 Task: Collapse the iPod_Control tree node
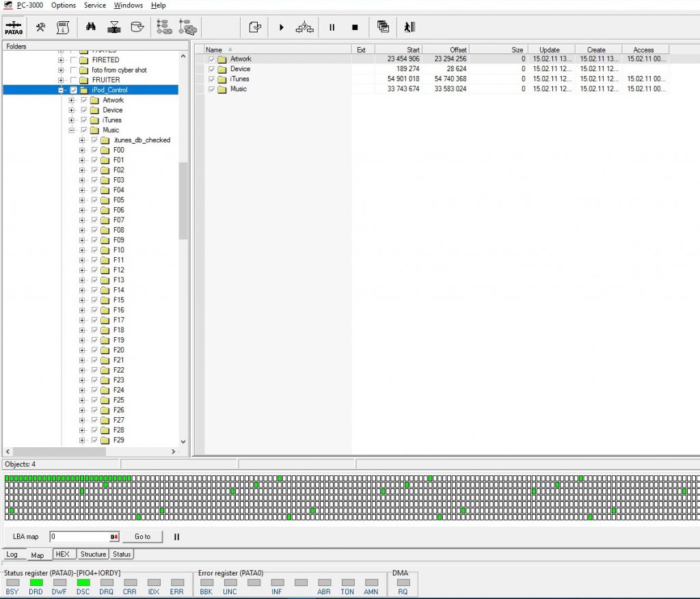click(x=61, y=90)
